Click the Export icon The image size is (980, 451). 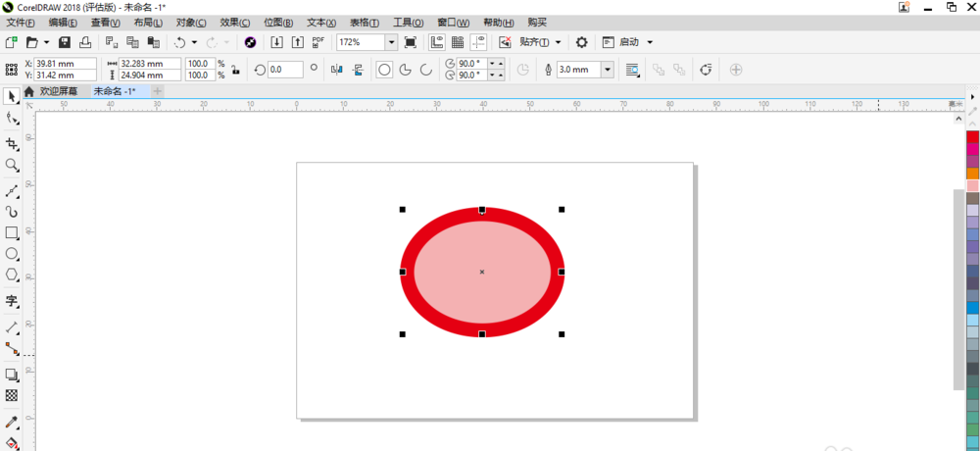[298, 42]
